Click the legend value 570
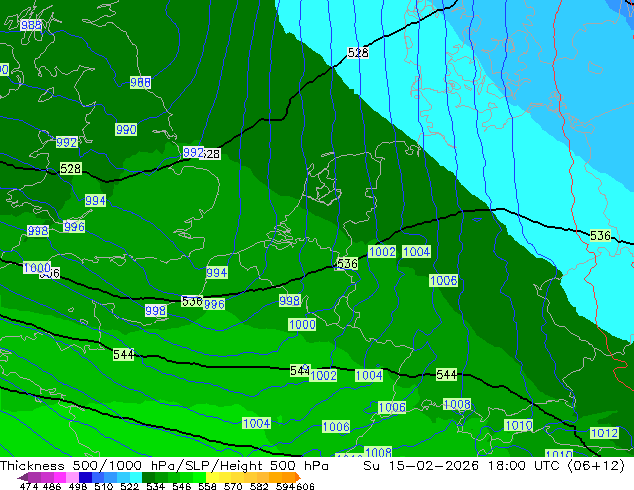 coord(233,486)
